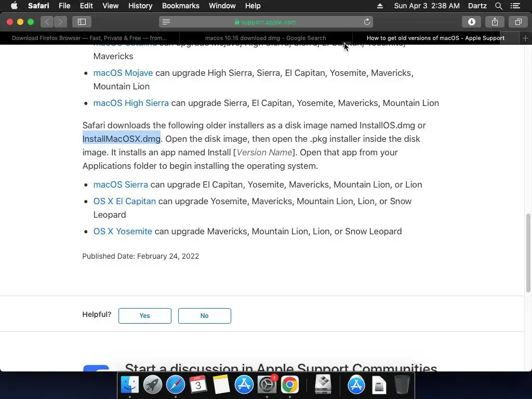Viewport: 532px width, 399px height.
Task: Open Safari compass icon in Dock
Action: [x=176, y=385]
